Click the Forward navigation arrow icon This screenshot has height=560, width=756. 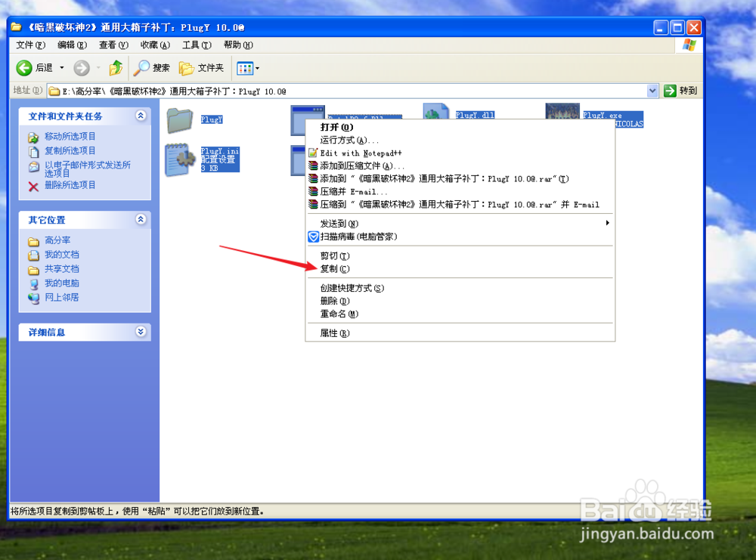coord(82,68)
